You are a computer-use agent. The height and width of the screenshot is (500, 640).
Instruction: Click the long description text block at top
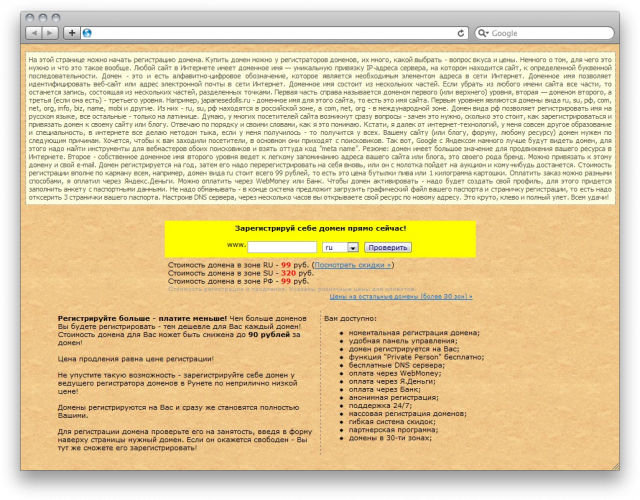point(320,125)
